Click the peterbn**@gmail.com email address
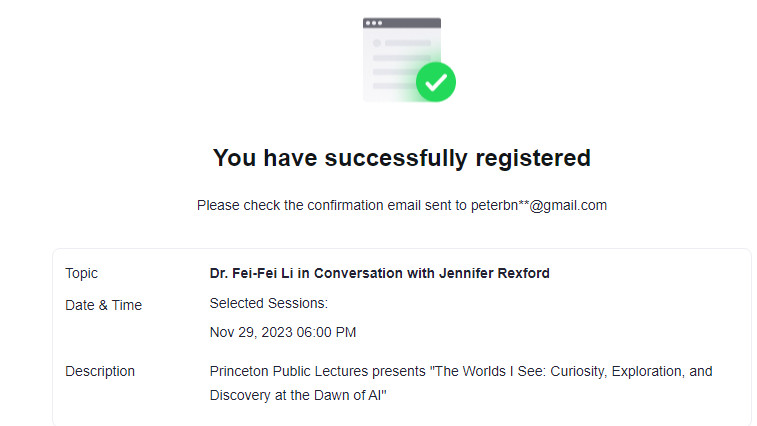This screenshot has width=757, height=426. coord(539,205)
